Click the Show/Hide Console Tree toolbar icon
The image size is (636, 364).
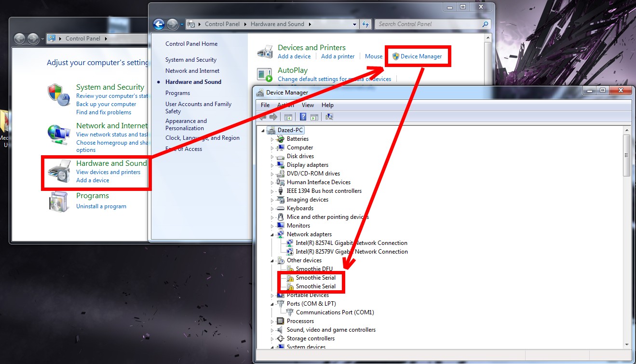[288, 117]
